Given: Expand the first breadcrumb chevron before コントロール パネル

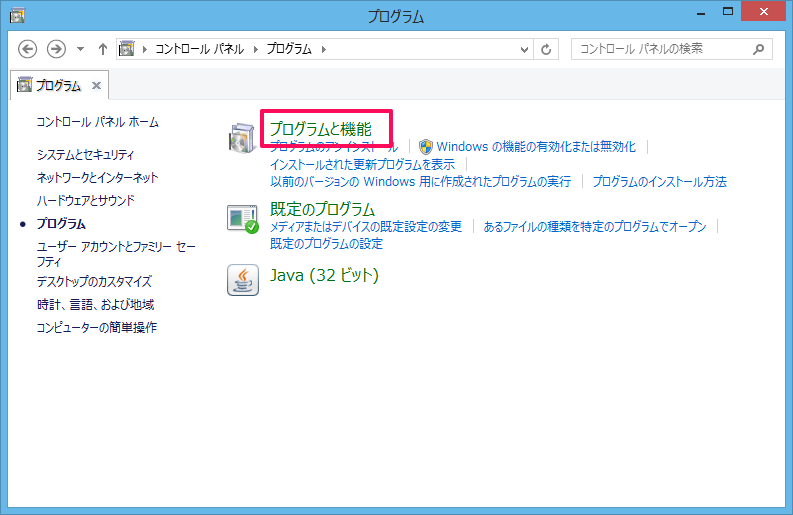Looking at the screenshot, I should 145,49.
